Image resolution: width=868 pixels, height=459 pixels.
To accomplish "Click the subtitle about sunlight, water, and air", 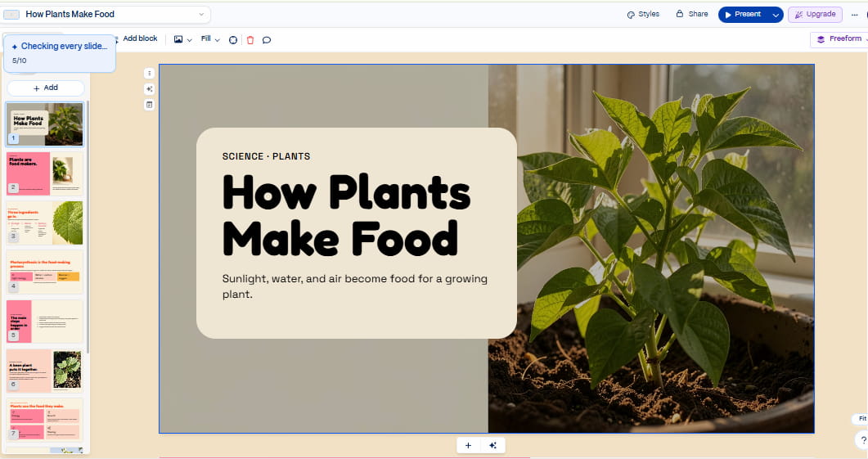I will tap(355, 286).
